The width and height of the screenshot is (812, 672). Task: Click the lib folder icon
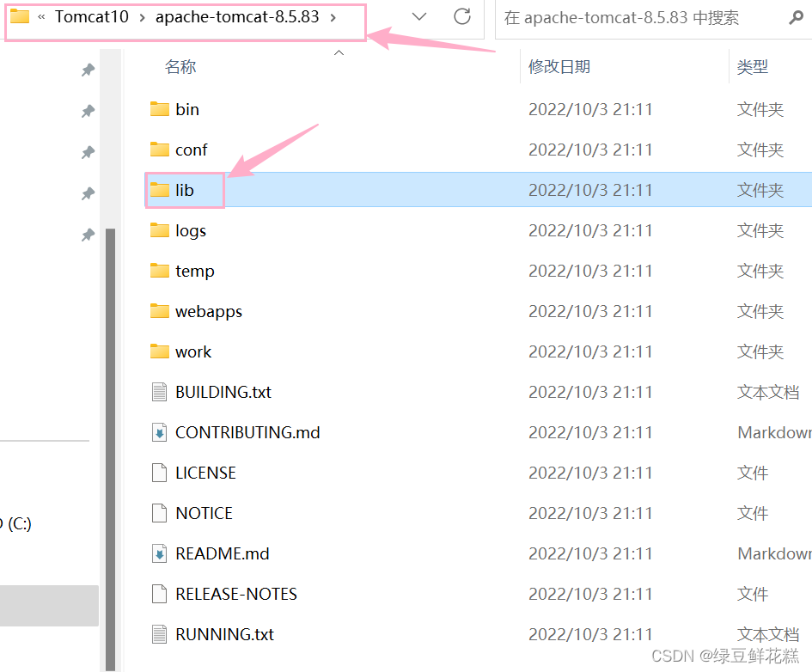coord(160,190)
